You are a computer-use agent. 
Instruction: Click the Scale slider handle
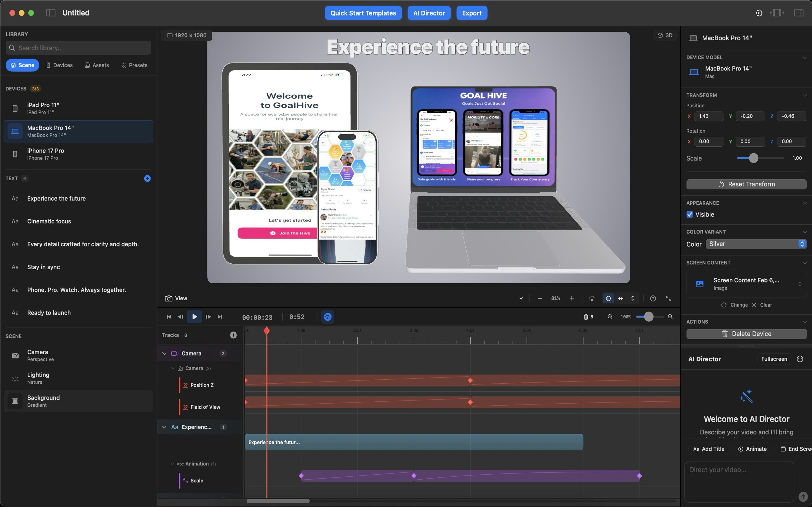[x=754, y=158]
